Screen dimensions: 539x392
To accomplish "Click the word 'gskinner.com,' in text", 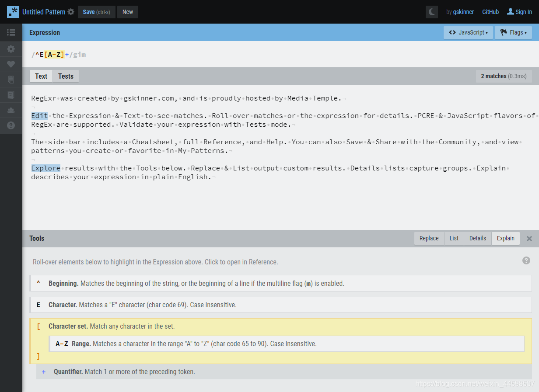I will point(150,98).
